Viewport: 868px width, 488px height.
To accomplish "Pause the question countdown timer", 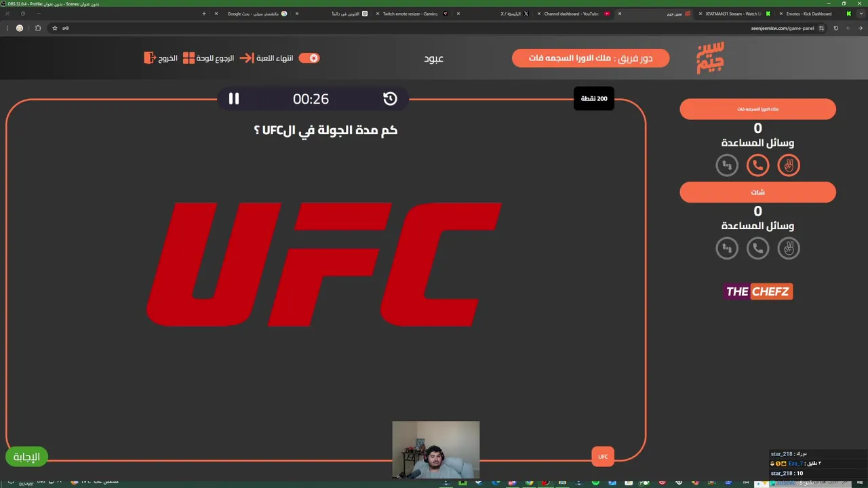I will [x=234, y=99].
